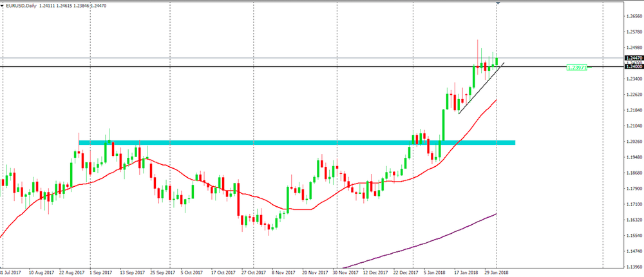The image size is (644, 277).
Task: Click the 1.21040 price axis label
Action: 634,126
